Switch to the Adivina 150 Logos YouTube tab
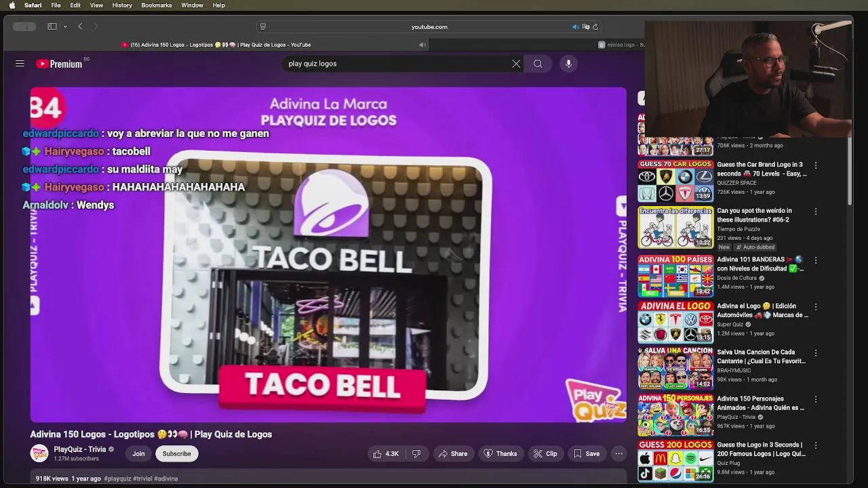The image size is (868, 488). click(216, 45)
